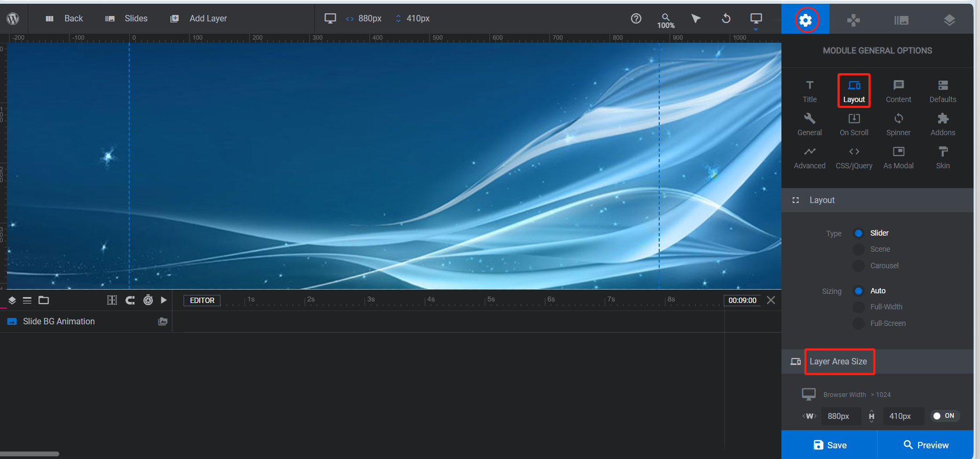The width and height of the screenshot is (980, 459).
Task: Click the undo history icon
Action: [726, 19]
